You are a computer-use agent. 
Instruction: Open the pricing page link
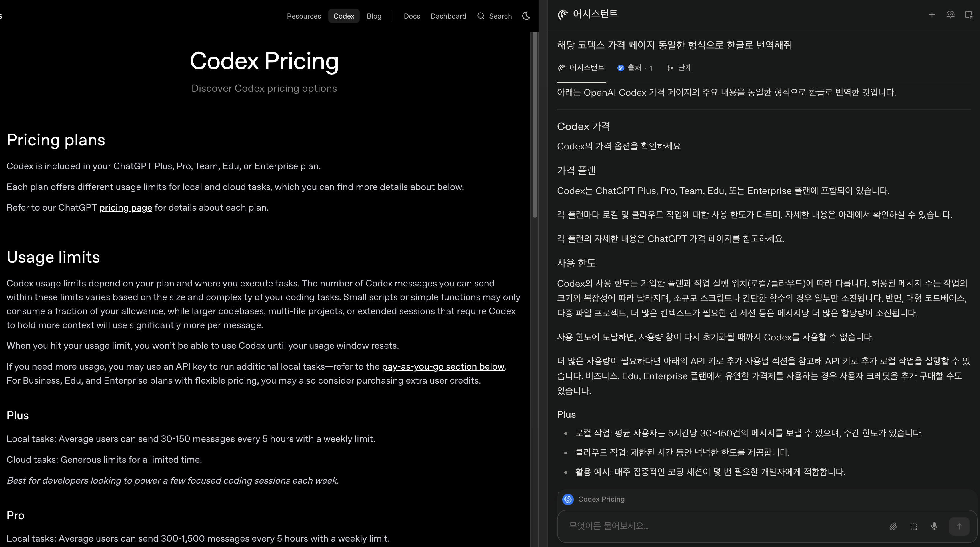(x=125, y=208)
